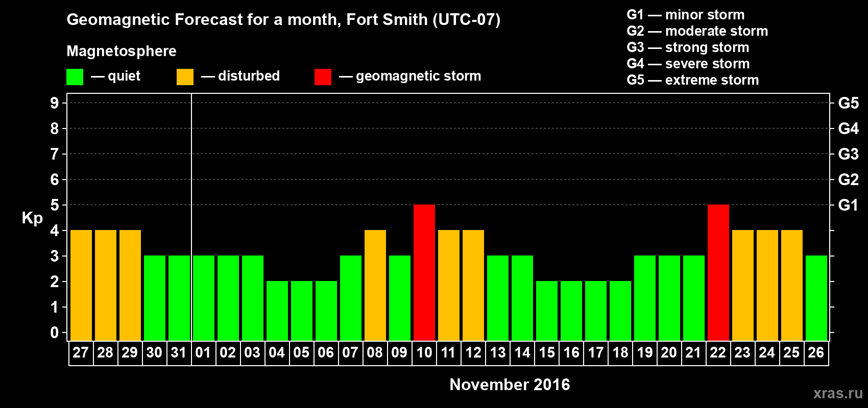Click the orange bar for October 27
The image size is (868, 408).
81,286
